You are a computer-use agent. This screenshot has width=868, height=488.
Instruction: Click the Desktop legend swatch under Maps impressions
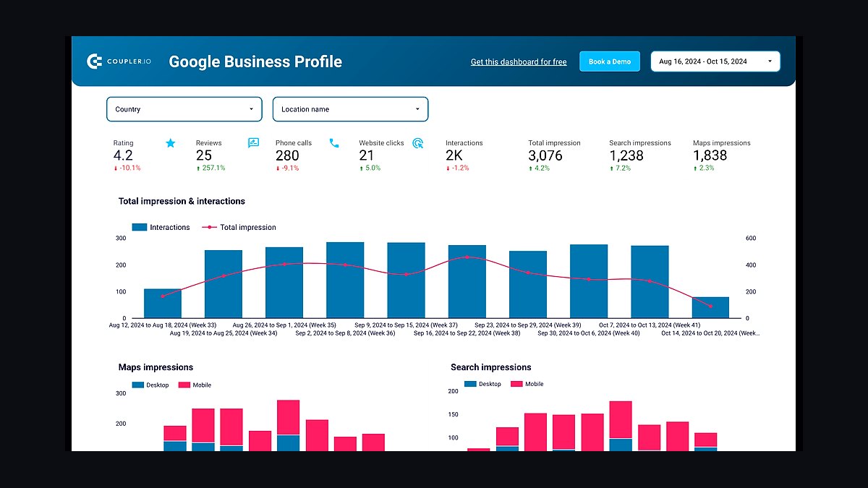(137, 385)
